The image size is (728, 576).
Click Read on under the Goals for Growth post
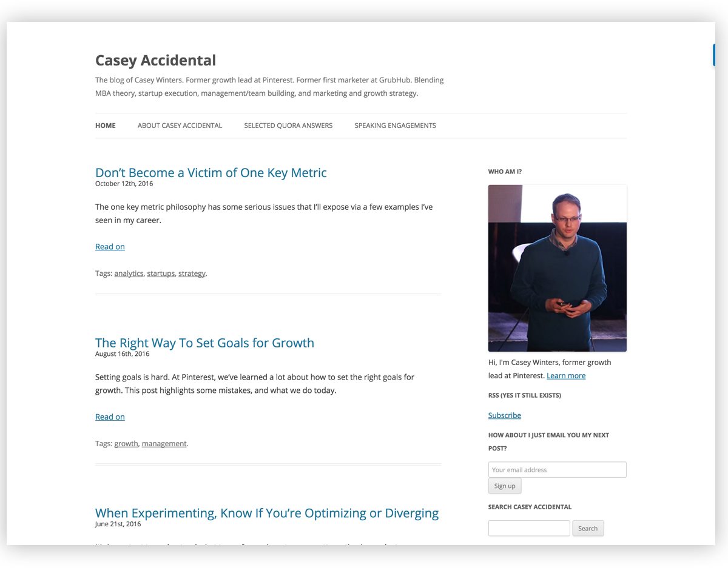pyautogui.click(x=110, y=417)
